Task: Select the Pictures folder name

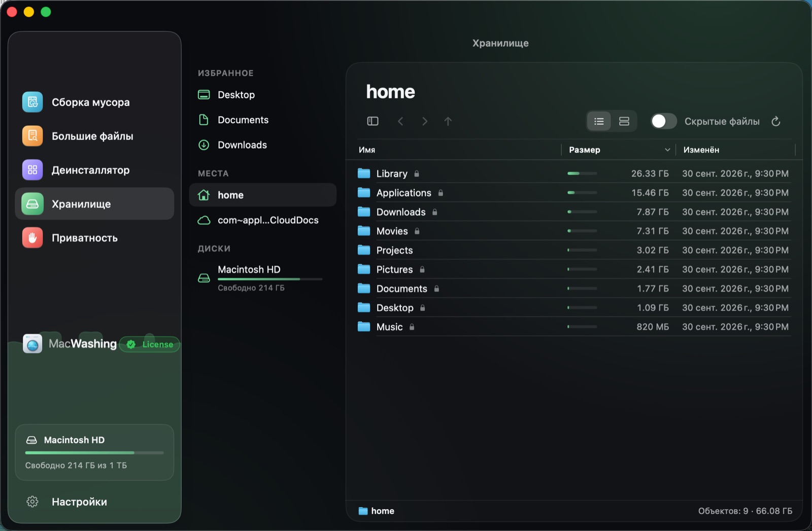Action: pos(394,269)
